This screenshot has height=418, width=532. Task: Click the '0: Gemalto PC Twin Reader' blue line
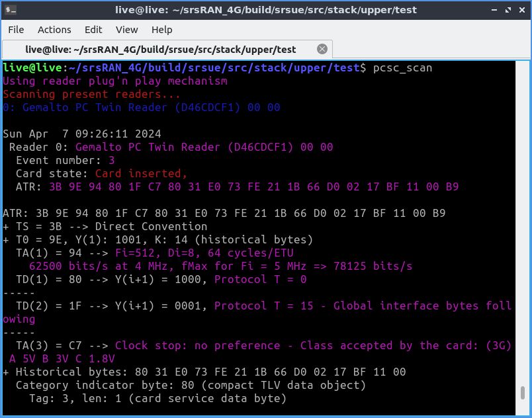142,107
